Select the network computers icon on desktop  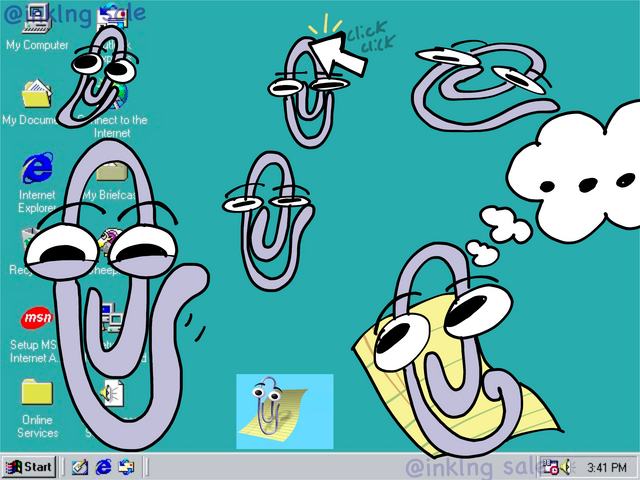[112, 317]
